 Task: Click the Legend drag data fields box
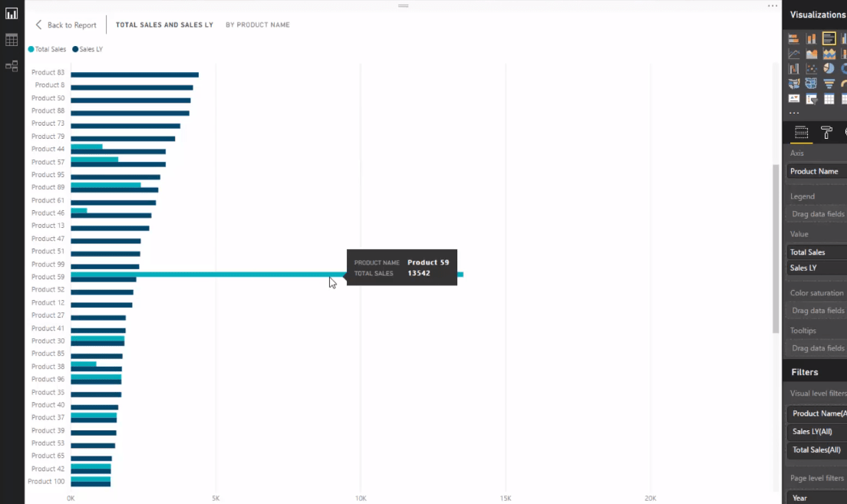click(x=817, y=214)
